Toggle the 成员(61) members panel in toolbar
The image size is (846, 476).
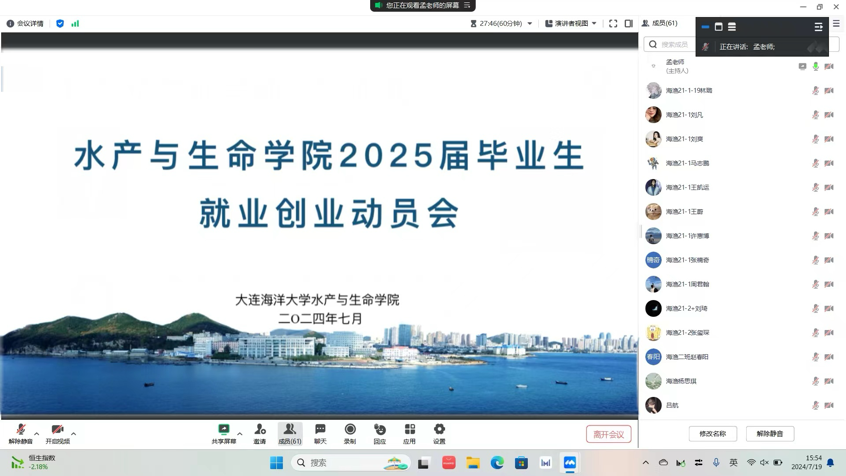[x=290, y=433]
